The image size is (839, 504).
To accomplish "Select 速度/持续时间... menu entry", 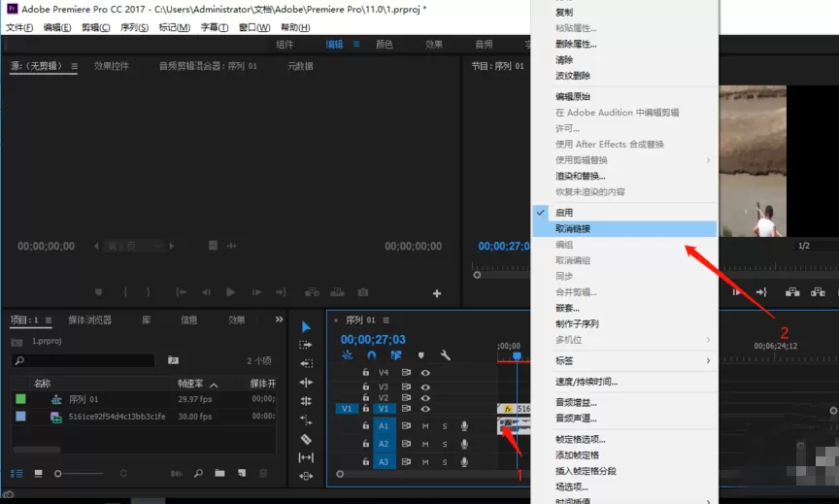I will click(x=587, y=382).
